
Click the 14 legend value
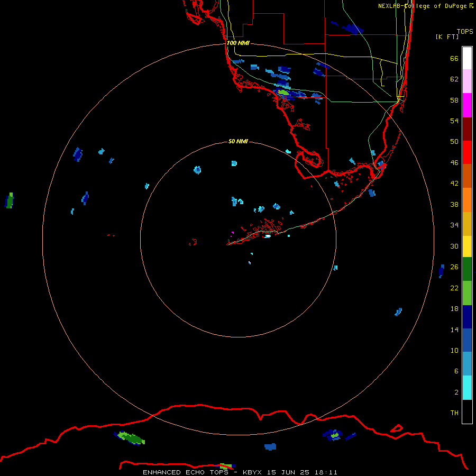point(454,329)
